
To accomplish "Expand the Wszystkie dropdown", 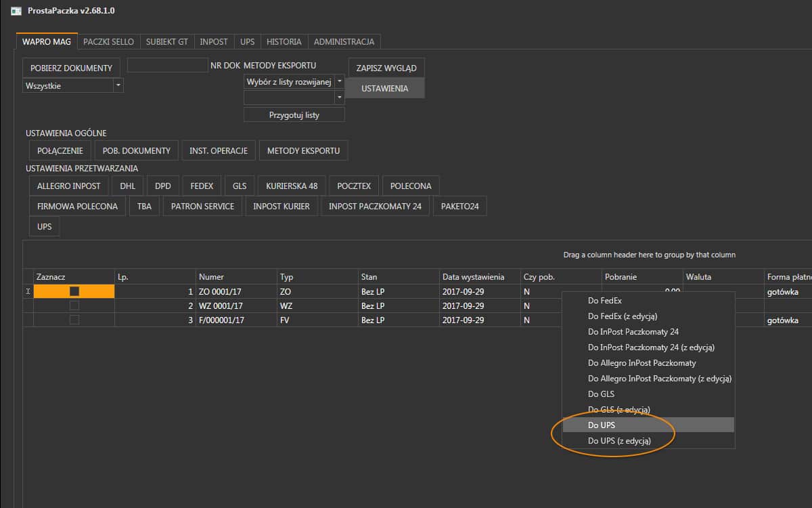I will (118, 85).
